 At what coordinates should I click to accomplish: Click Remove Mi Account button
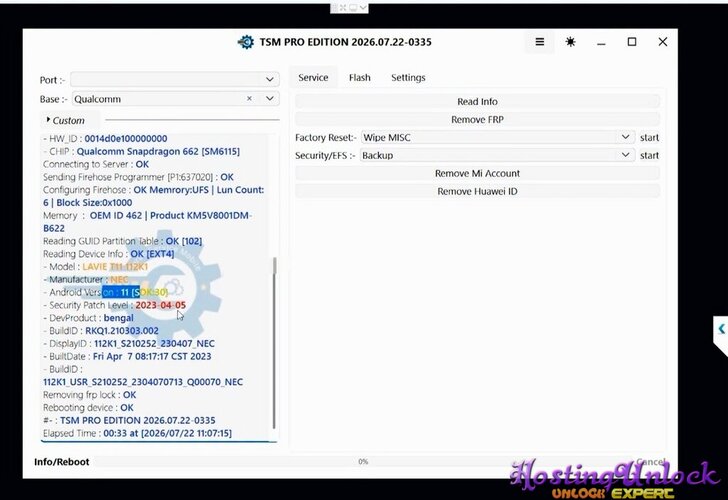click(x=477, y=173)
